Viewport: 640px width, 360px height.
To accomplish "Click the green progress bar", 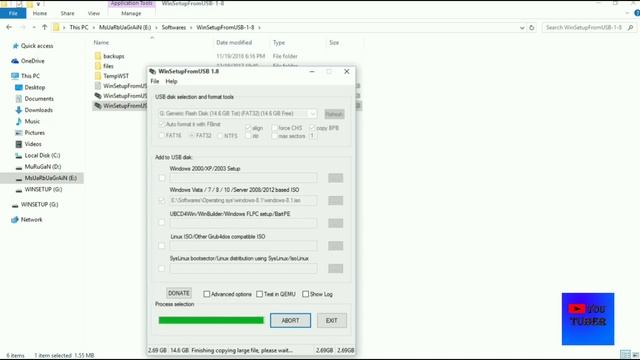I will tap(211, 320).
